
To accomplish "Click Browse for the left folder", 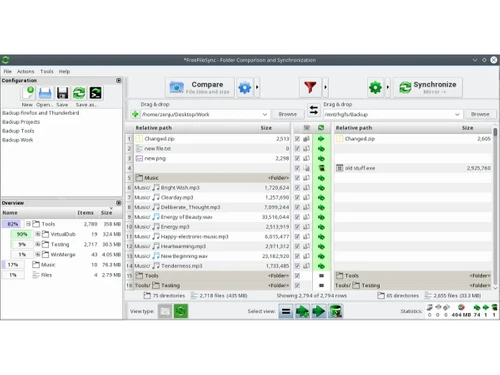I will pos(288,114).
